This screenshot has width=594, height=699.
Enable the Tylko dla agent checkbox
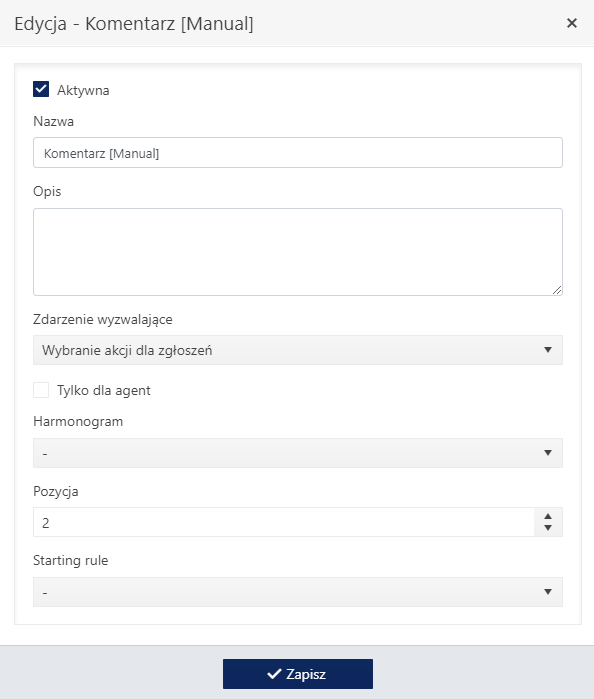(x=41, y=390)
